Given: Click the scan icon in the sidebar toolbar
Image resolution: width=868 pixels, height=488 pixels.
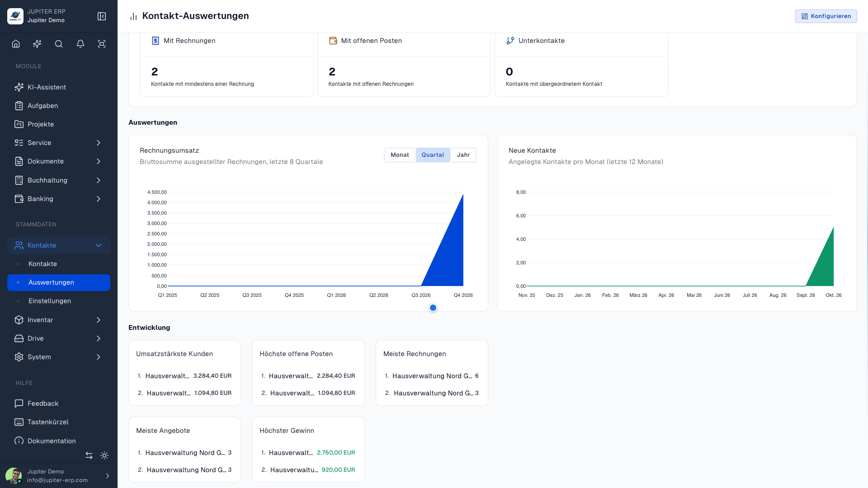Looking at the screenshot, I should (102, 44).
